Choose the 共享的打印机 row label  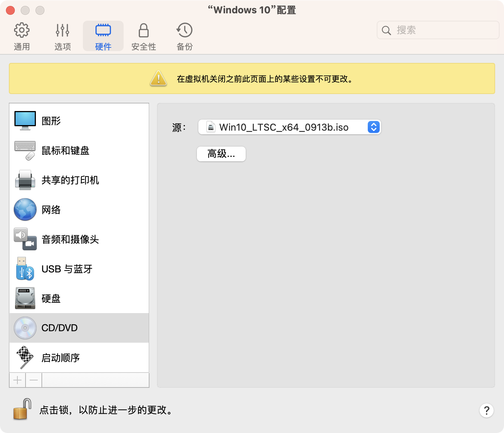(70, 180)
